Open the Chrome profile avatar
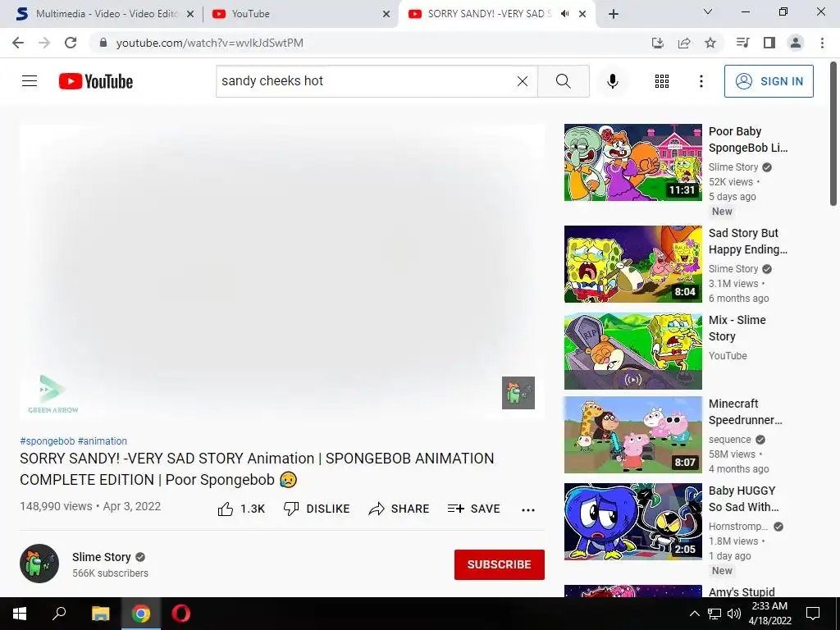Viewport: 840px width, 630px height. pyautogui.click(x=796, y=43)
